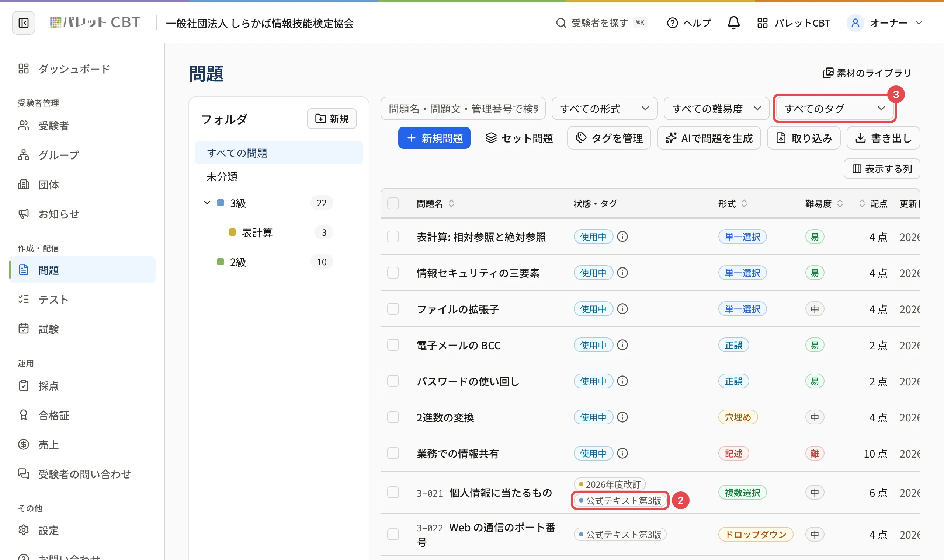Image resolution: width=944 pixels, height=560 pixels.
Task: Check the 情報セキュリティの三要素 row
Action: 393,273
